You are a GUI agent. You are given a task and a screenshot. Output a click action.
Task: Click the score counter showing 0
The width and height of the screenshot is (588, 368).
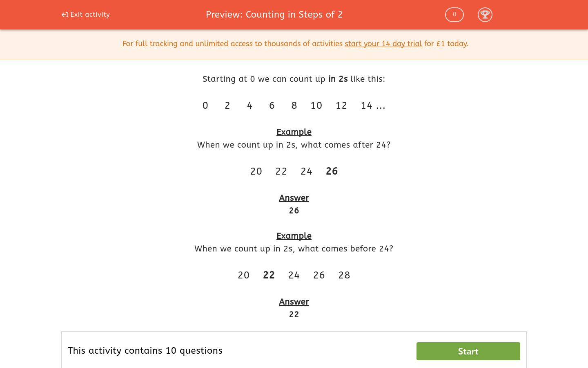(454, 14)
